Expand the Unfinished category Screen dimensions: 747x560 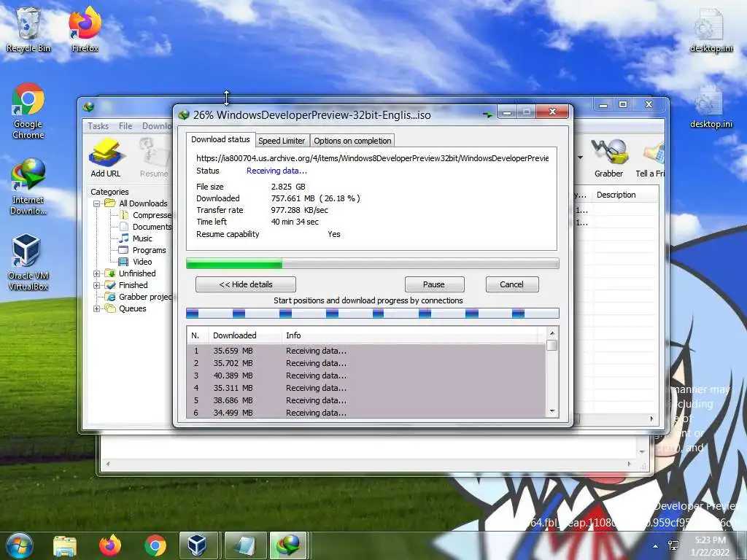coord(97,273)
